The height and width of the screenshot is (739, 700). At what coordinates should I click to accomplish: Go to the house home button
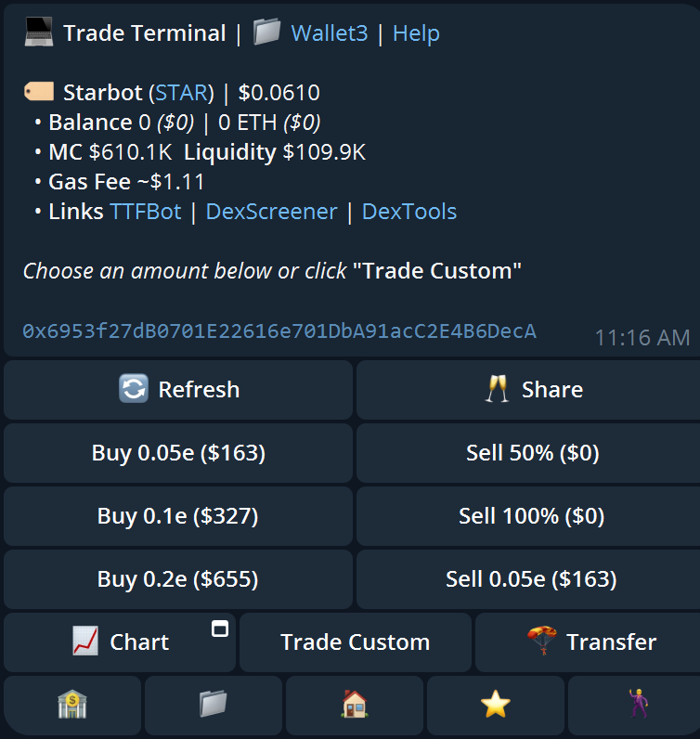pyautogui.click(x=355, y=706)
